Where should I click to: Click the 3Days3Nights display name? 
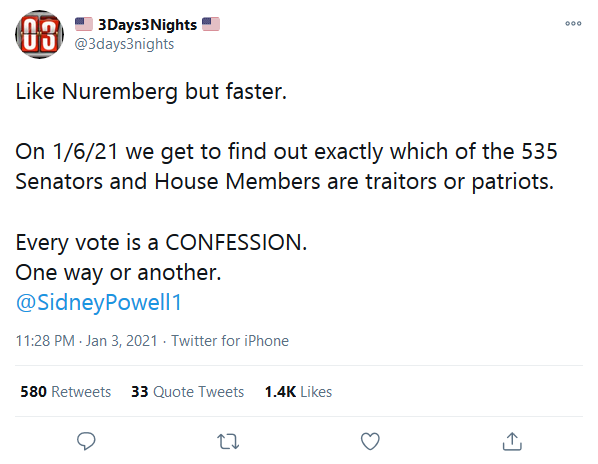[147, 25]
